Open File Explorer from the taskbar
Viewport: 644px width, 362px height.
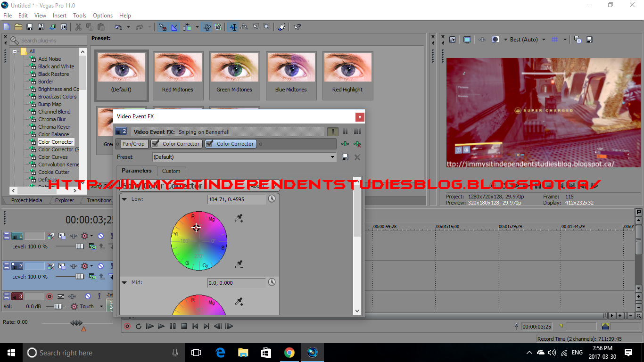243,353
